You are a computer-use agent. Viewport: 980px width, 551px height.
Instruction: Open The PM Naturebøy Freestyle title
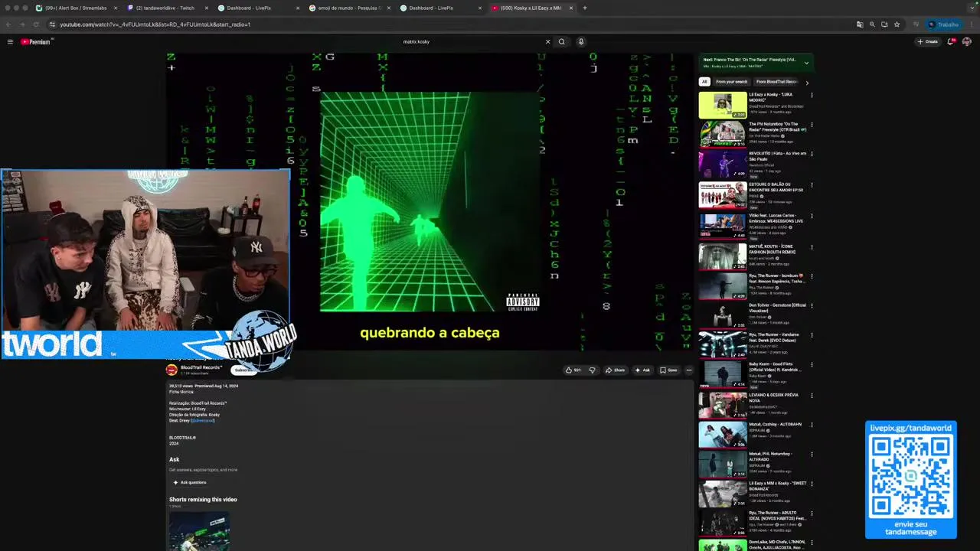coord(777,127)
